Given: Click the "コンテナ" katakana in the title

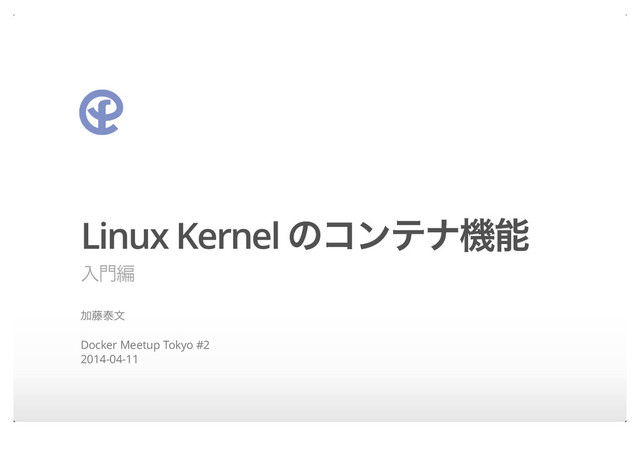Looking at the screenshot, I should click(391, 236).
